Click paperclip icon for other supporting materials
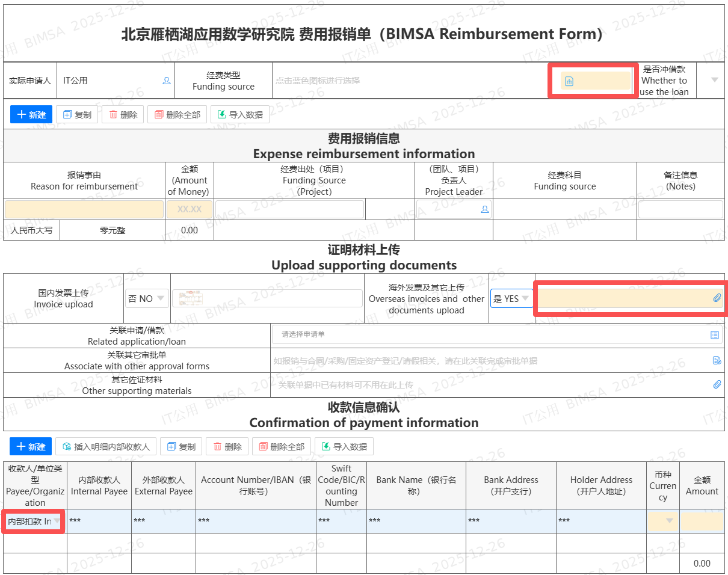This screenshot has width=728, height=575. (x=717, y=384)
